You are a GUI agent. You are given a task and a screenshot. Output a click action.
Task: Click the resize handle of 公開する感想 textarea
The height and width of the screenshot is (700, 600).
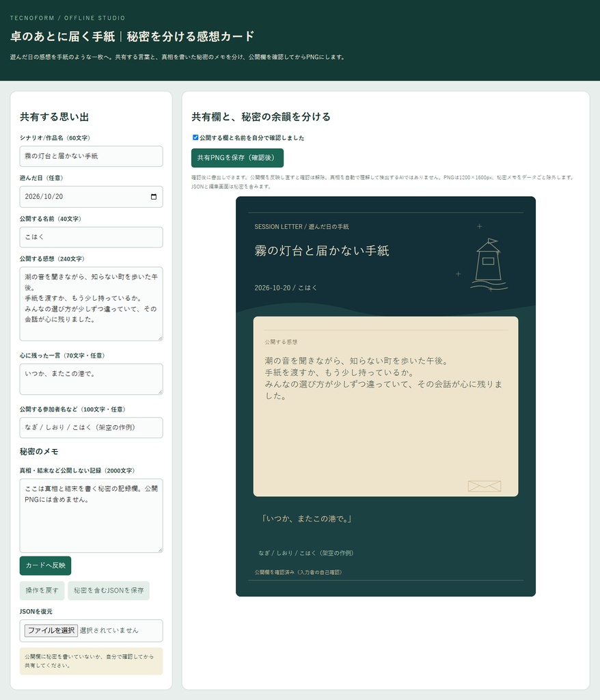(x=160, y=338)
